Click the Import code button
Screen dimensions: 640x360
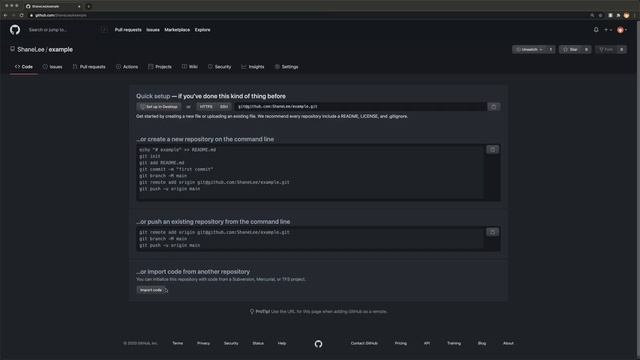tap(151, 290)
